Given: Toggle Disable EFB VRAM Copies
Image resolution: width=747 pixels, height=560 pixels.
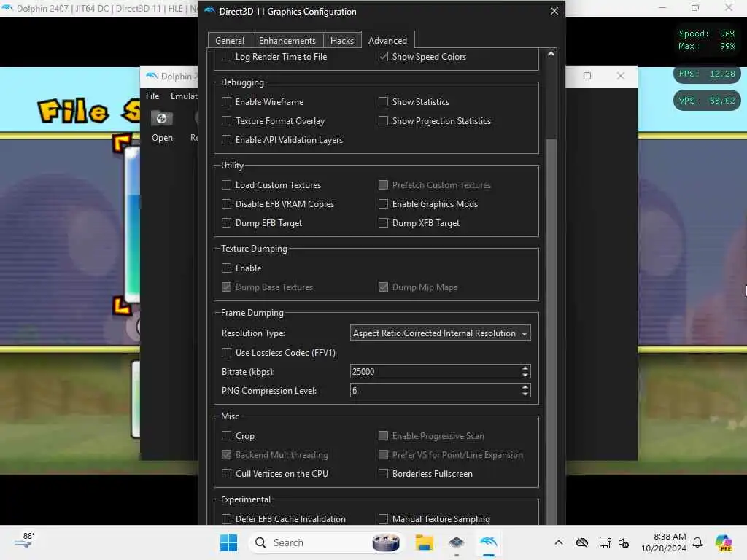Looking at the screenshot, I should pos(227,204).
